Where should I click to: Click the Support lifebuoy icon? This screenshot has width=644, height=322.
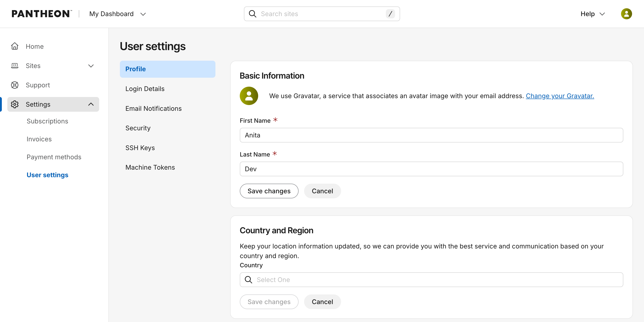[15, 85]
